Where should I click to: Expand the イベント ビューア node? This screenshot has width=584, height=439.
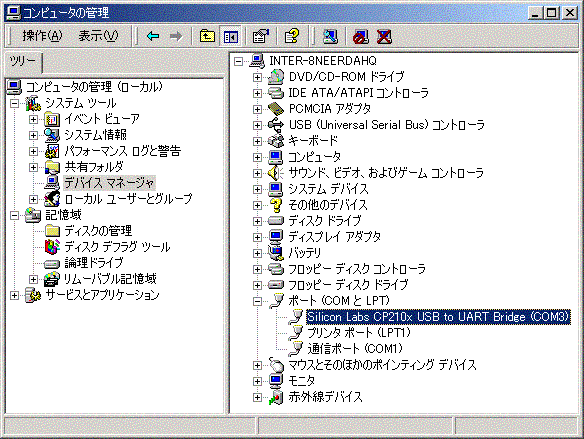[x=34, y=119]
